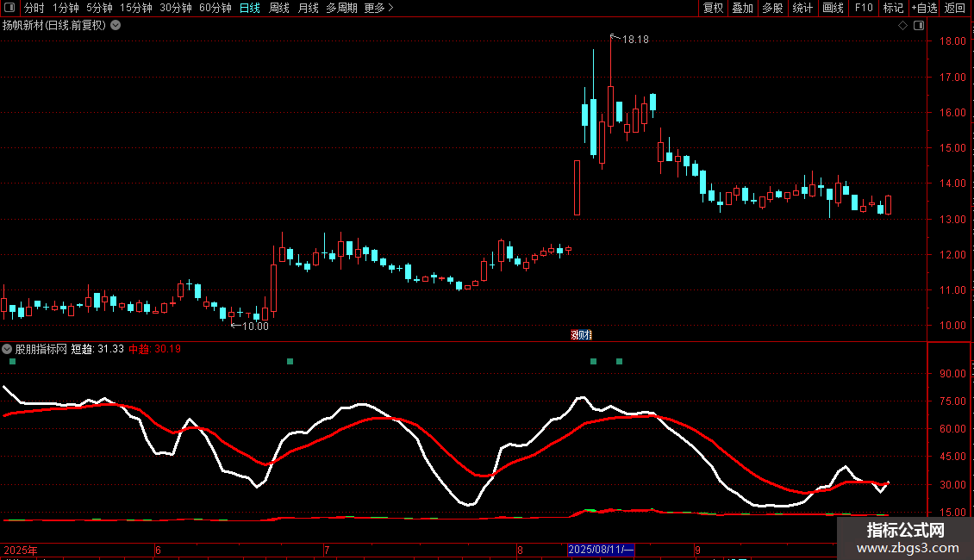Click the 18.18 high price label
Image resolution: width=974 pixels, height=560 pixels.
point(635,39)
